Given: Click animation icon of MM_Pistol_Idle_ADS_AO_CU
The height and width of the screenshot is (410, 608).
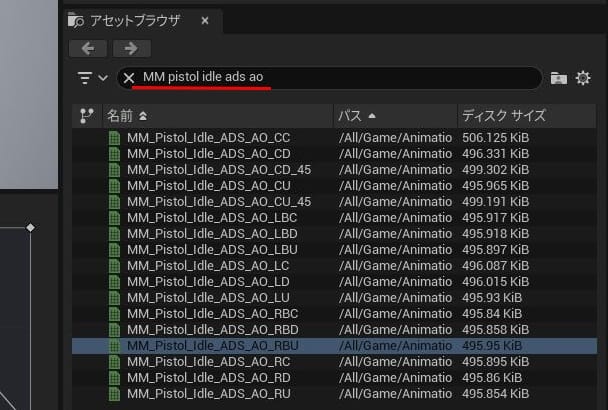Looking at the screenshot, I should point(114,186).
